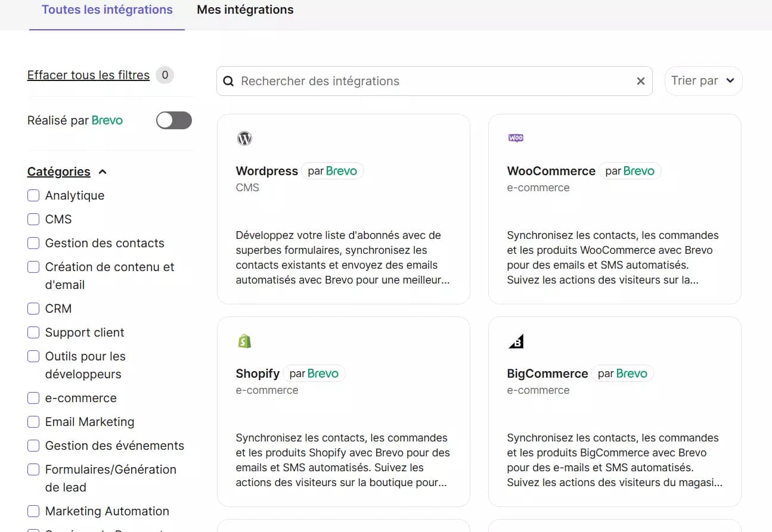772x532 pixels.
Task: Select the CRM category checkbox
Action: [x=33, y=309]
